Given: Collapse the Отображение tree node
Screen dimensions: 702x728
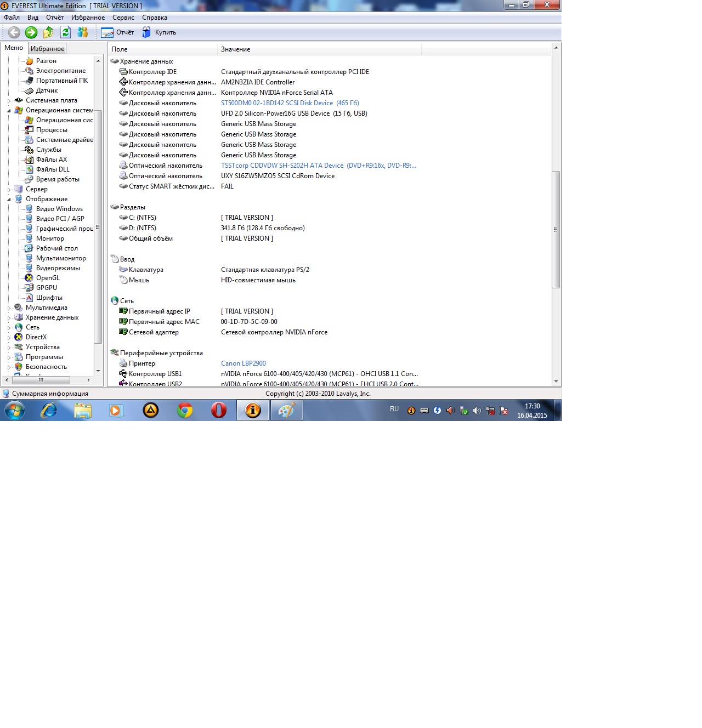Looking at the screenshot, I should [9, 200].
